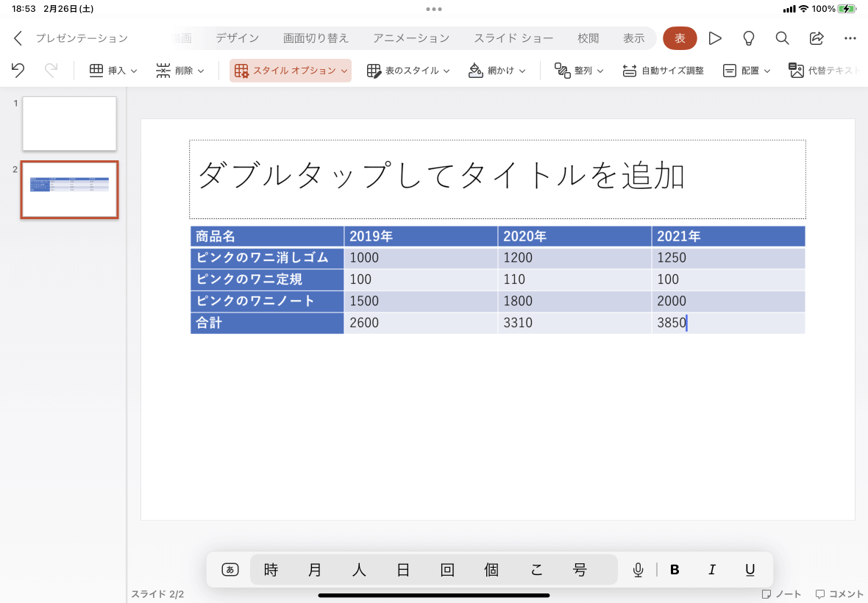Tap the スライド 2/2 status text
The image size is (868, 603).
pos(157,594)
